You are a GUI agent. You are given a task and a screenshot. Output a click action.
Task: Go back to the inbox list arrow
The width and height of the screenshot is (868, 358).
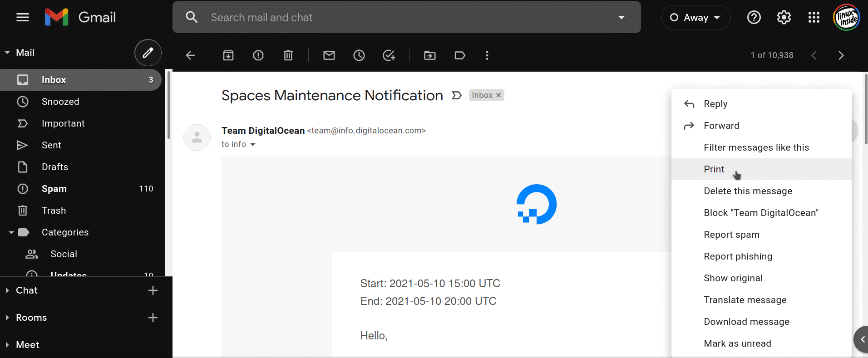pos(190,55)
